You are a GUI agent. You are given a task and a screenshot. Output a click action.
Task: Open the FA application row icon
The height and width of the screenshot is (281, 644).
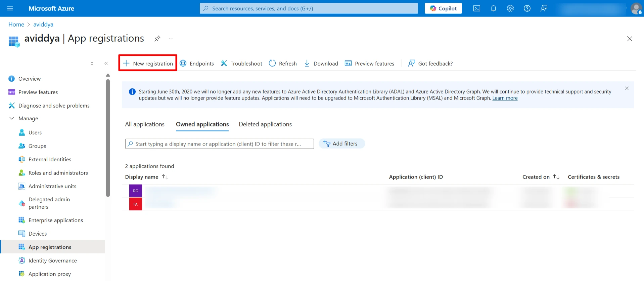(x=136, y=204)
